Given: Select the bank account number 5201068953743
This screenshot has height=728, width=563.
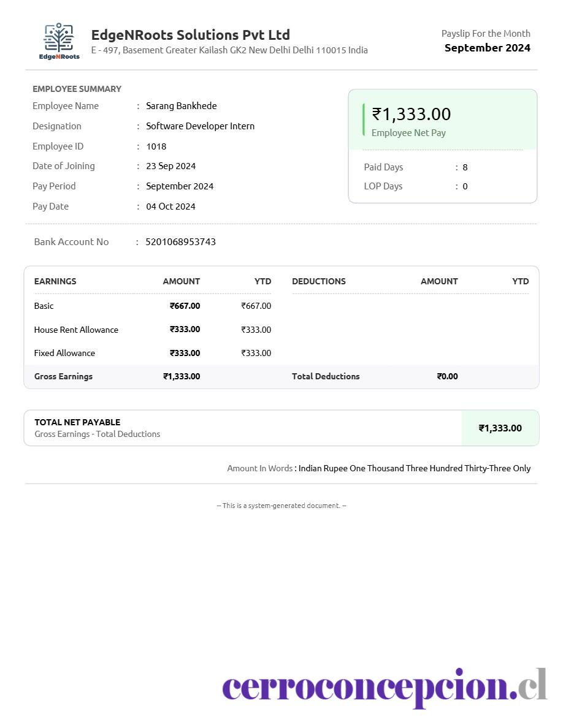Looking at the screenshot, I should tap(181, 242).
